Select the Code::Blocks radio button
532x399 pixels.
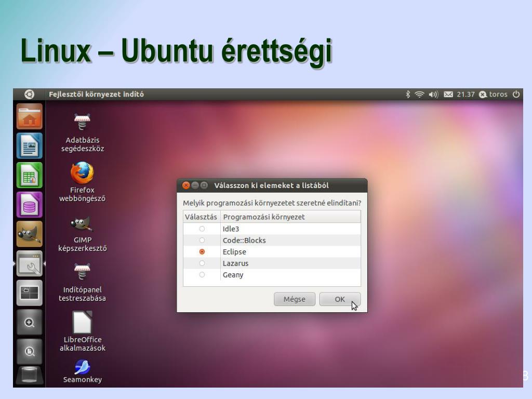202,240
